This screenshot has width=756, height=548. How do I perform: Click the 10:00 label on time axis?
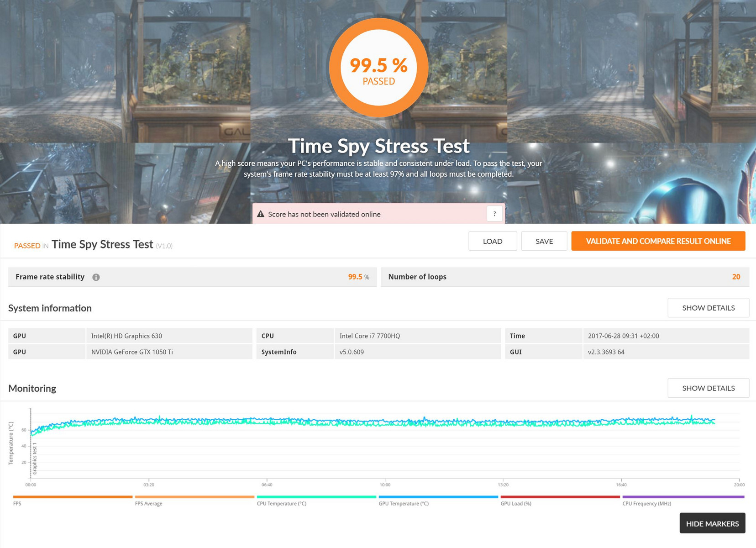(x=385, y=485)
